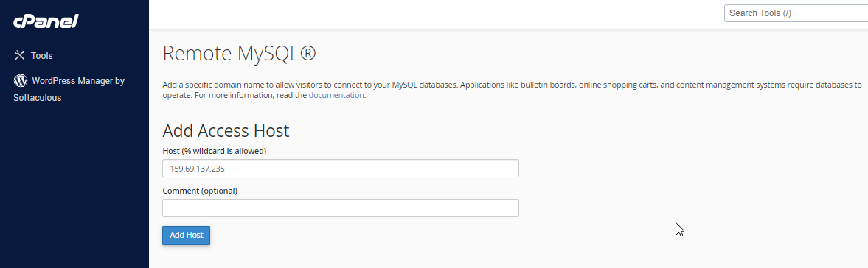Click the Add Access Host heading
The image size is (868, 268).
[226, 131]
